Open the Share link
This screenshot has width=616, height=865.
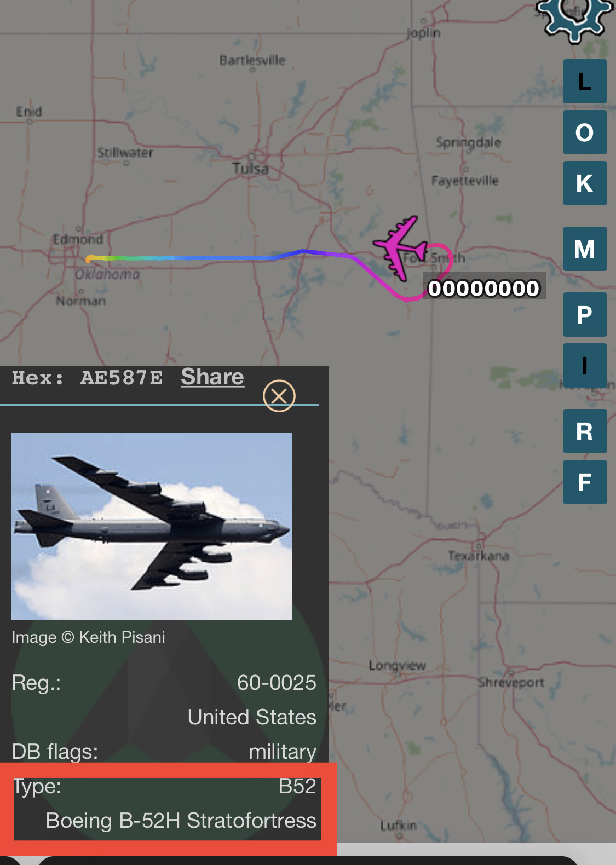point(212,377)
